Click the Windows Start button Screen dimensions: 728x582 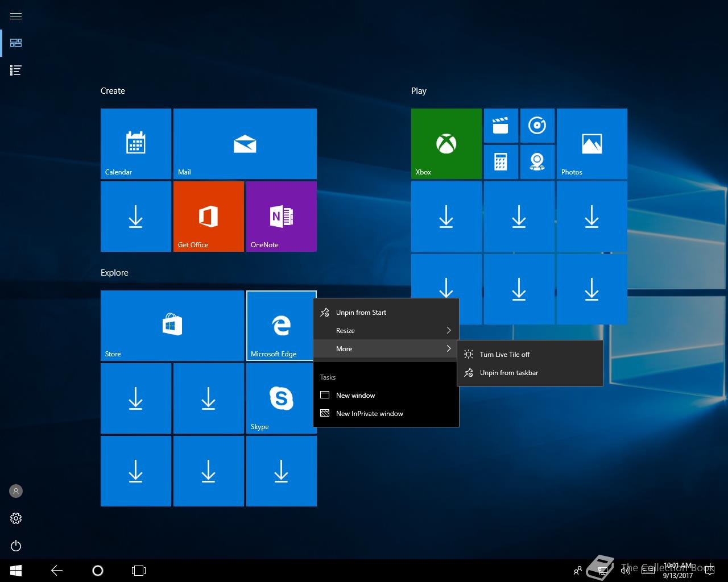16,571
